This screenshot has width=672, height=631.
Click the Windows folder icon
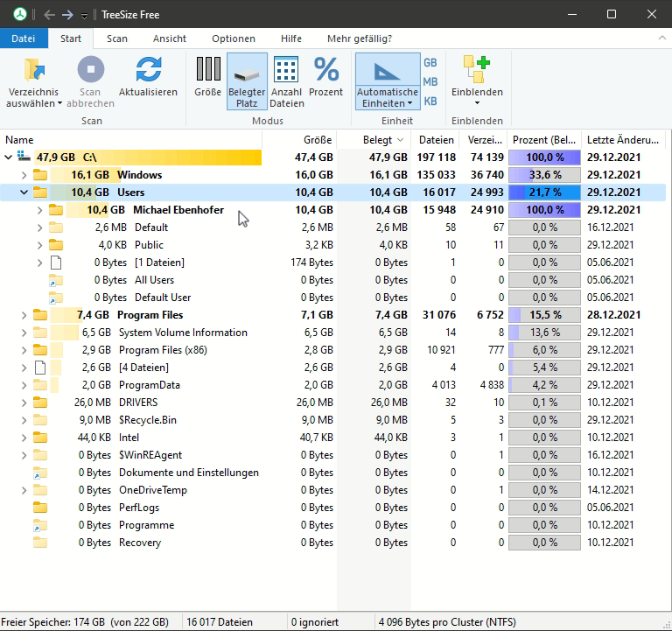coord(40,175)
